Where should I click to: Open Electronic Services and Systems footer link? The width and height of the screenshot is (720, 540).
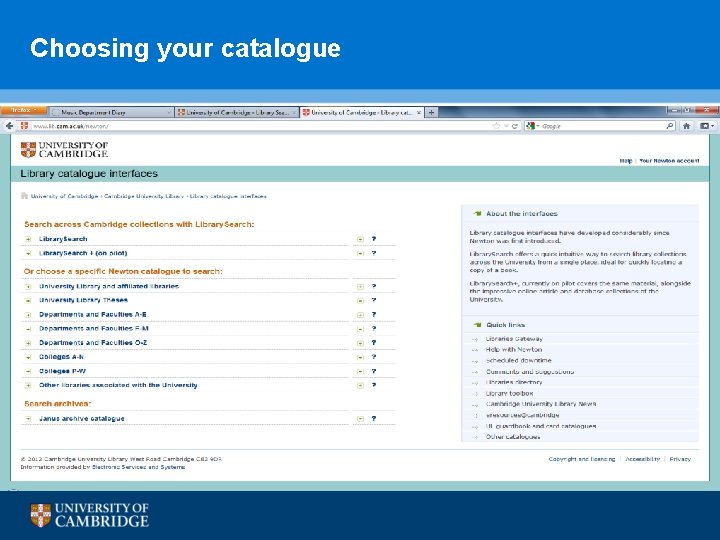[139, 467]
